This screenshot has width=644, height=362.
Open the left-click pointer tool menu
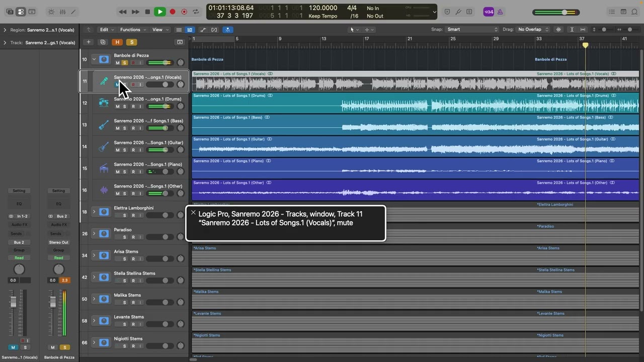(354, 30)
